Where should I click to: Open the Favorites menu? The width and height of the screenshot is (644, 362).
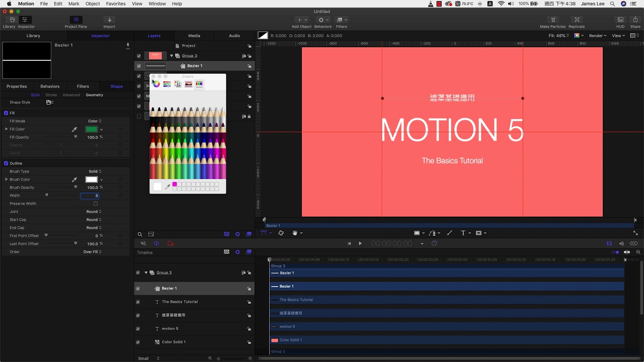116,4
